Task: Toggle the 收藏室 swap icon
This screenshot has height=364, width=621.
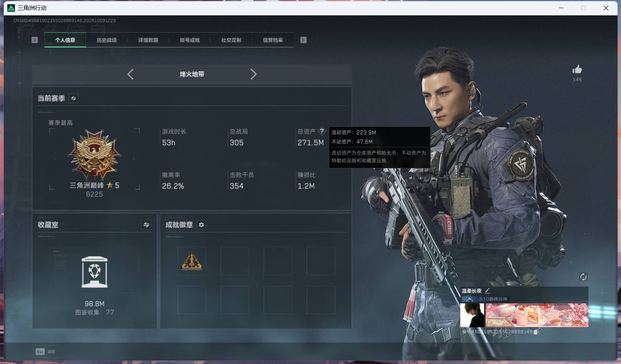Action: click(146, 225)
